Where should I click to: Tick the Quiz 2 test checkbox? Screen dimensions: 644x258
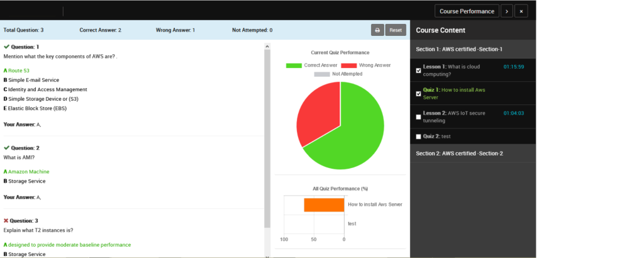(x=418, y=137)
